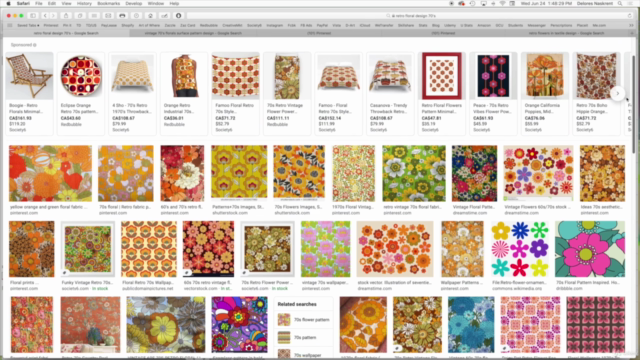Viewport: 640px width, 360px height.
Task: Open the Society6 bookmark
Action: click(x=254, y=25)
